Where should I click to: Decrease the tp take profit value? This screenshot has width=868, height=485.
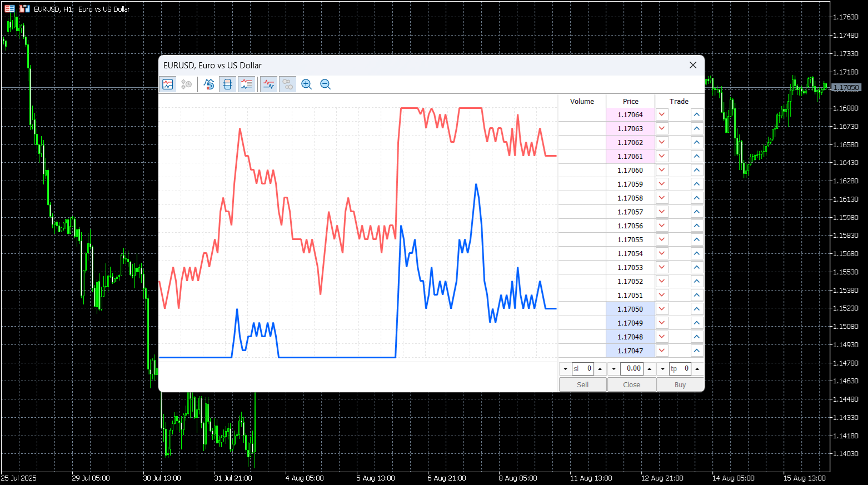663,369
